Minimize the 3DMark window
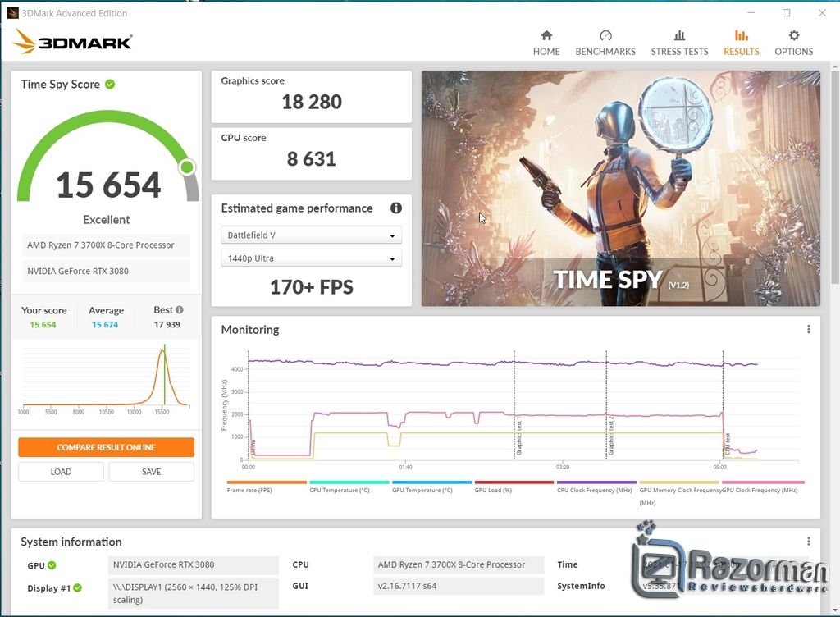 pos(751,13)
